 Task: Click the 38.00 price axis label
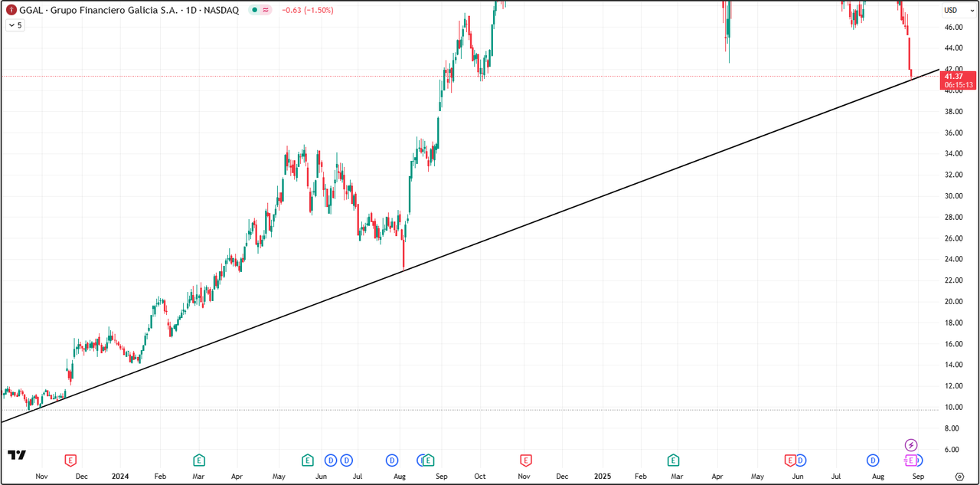tap(954, 111)
